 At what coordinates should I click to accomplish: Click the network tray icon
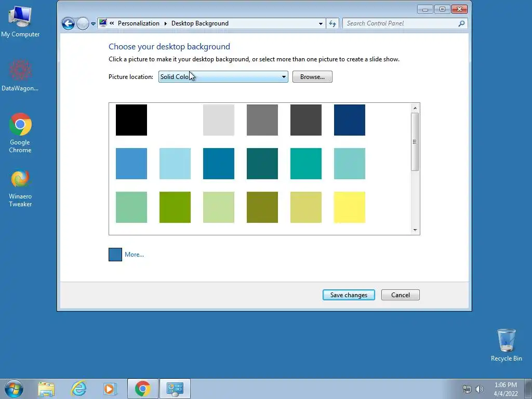tap(467, 389)
